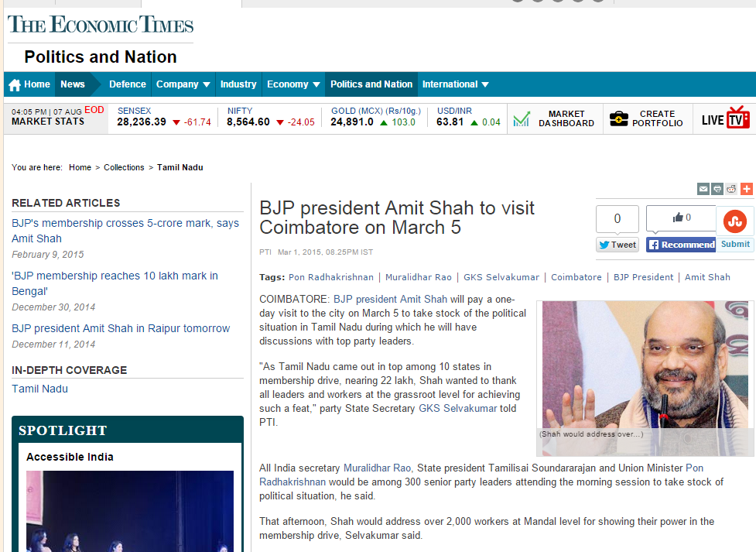Click the print article icon

(717, 189)
